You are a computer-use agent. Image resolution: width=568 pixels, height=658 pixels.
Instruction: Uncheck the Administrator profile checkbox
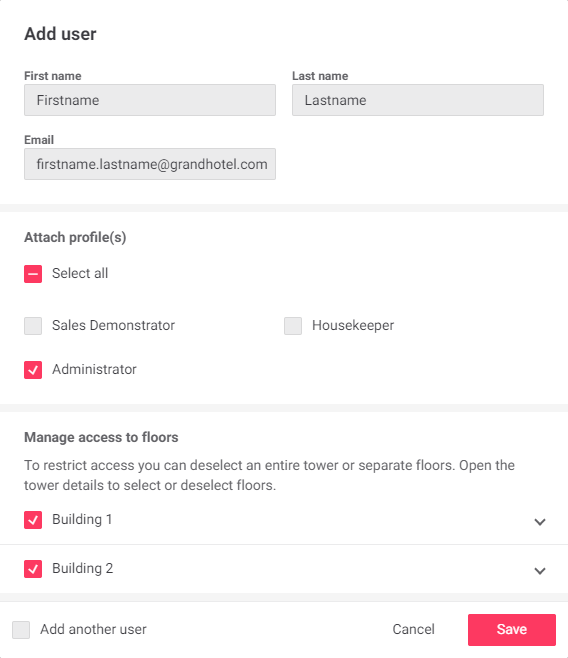[33, 370]
